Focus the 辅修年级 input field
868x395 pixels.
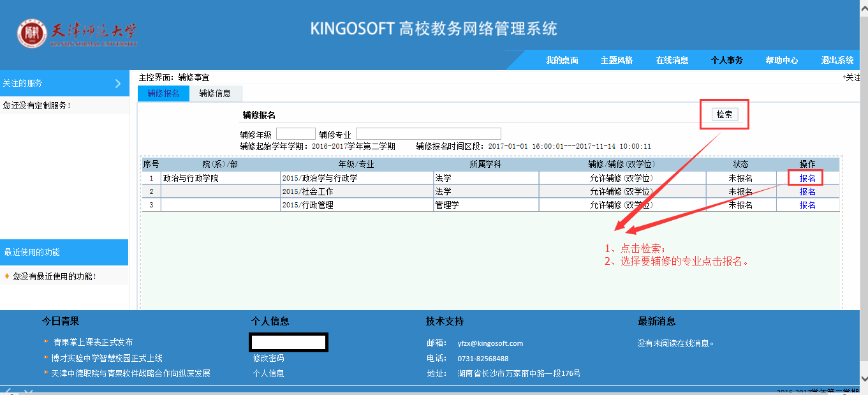tap(296, 134)
